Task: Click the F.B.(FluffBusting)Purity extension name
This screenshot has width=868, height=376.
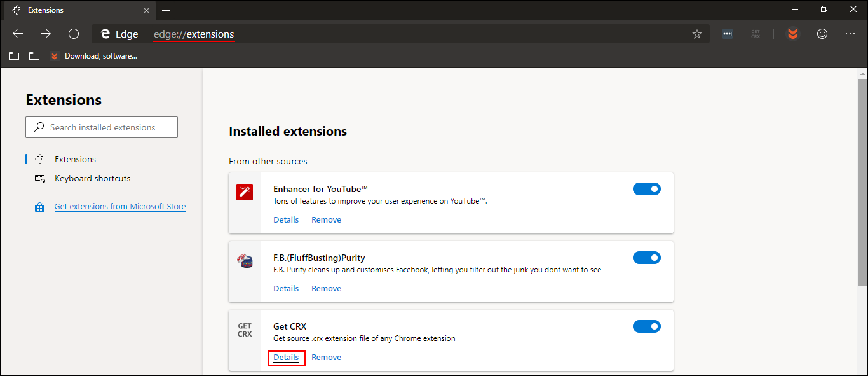Action: coord(319,258)
